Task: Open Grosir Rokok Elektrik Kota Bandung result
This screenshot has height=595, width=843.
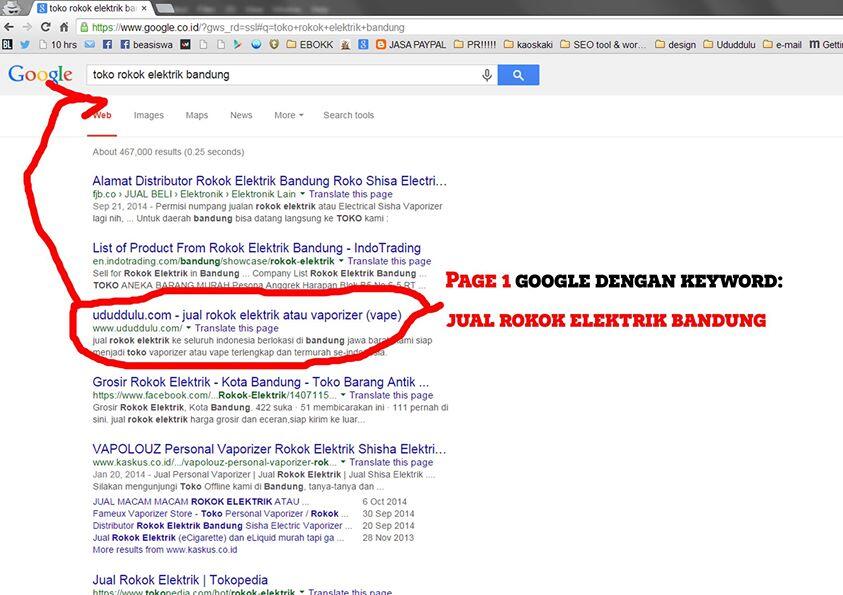Action: tap(261, 382)
